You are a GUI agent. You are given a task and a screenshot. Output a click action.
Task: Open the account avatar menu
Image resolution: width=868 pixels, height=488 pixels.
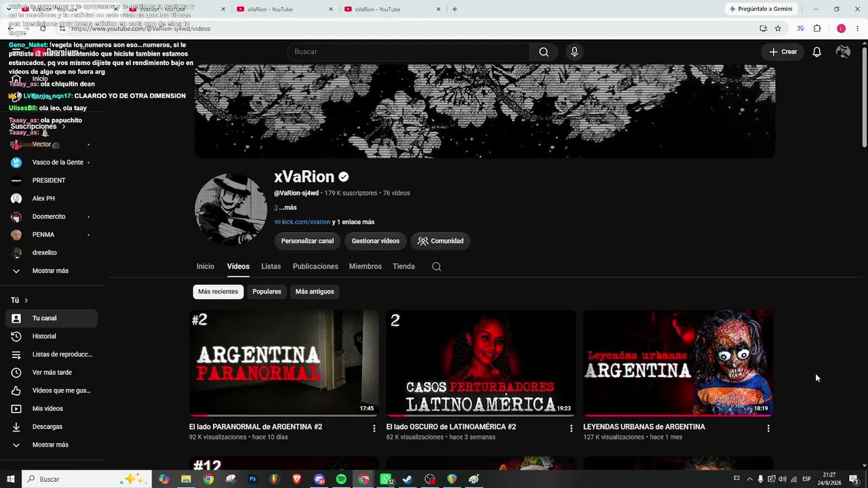(843, 52)
